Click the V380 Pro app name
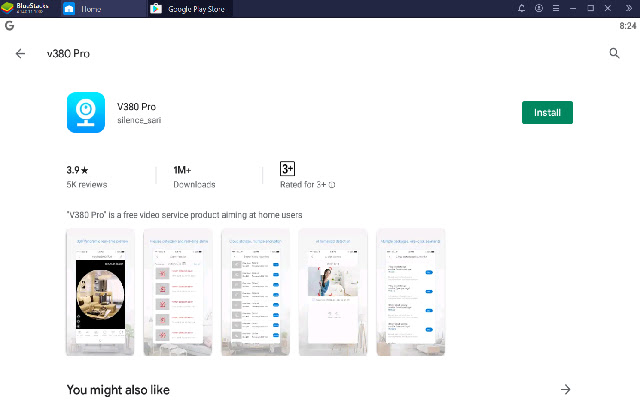Viewport: 640px width, 400px height. pos(136,107)
